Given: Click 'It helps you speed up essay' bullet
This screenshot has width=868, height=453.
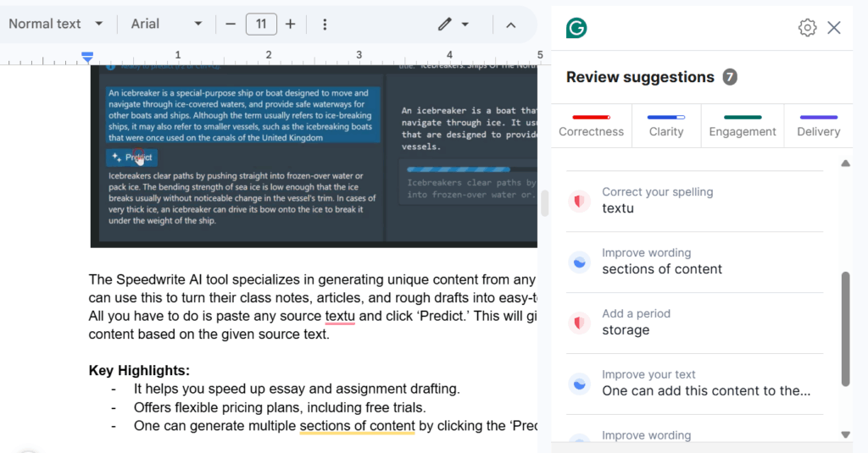Looking at the screenshot, I should tap(297, 389).
